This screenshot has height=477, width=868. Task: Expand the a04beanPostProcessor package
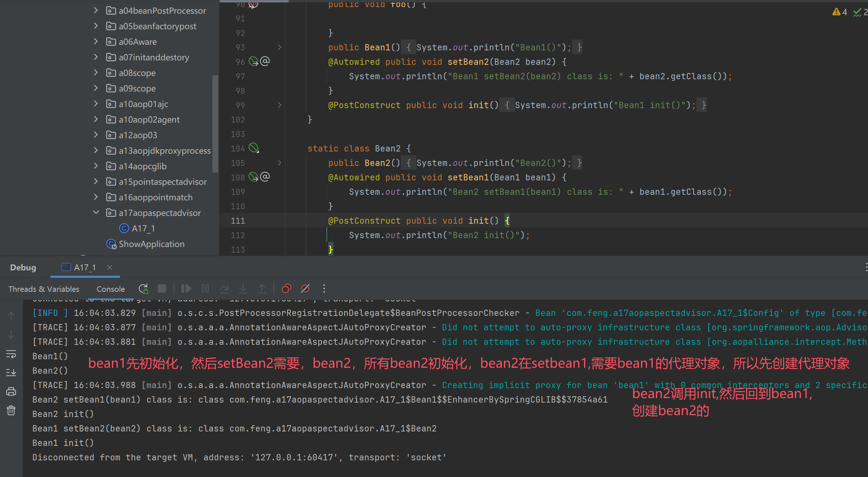[x=96, y=10]
